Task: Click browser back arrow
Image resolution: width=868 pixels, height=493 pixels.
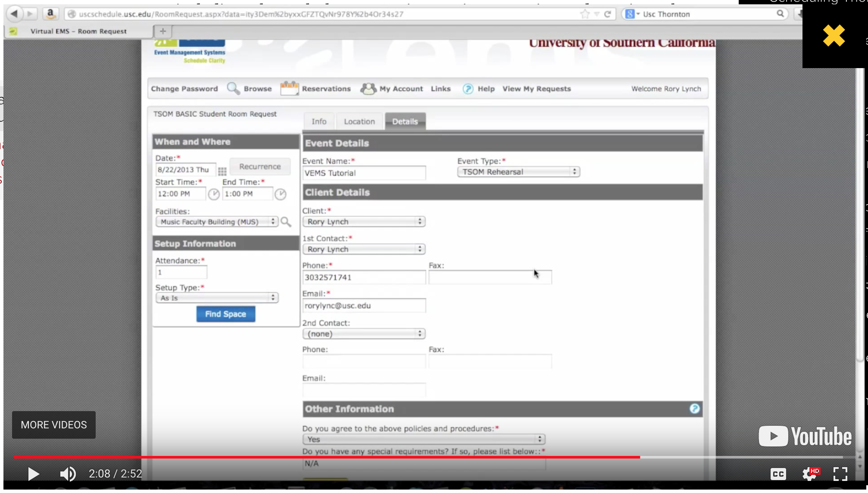Action: [x=14, y=14]
